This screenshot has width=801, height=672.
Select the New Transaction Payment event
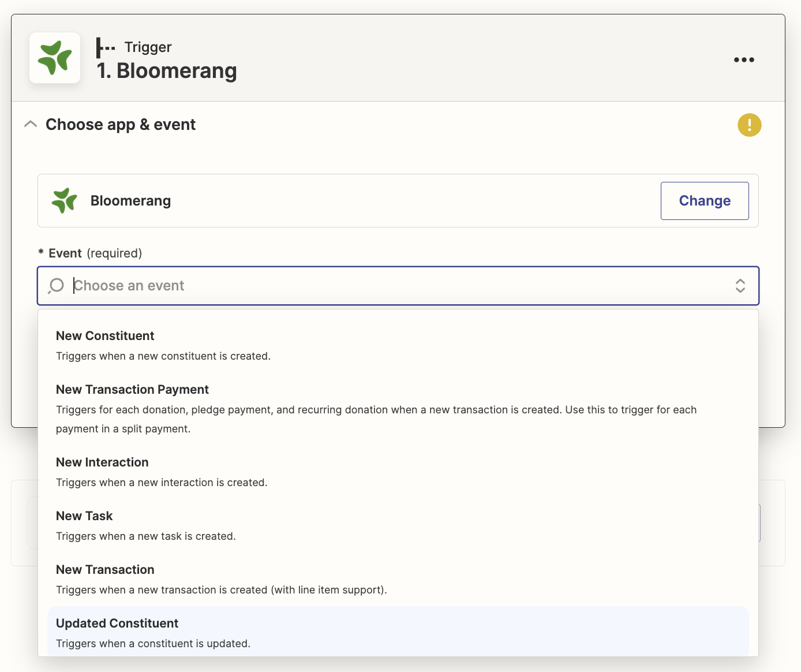[398, 409]
